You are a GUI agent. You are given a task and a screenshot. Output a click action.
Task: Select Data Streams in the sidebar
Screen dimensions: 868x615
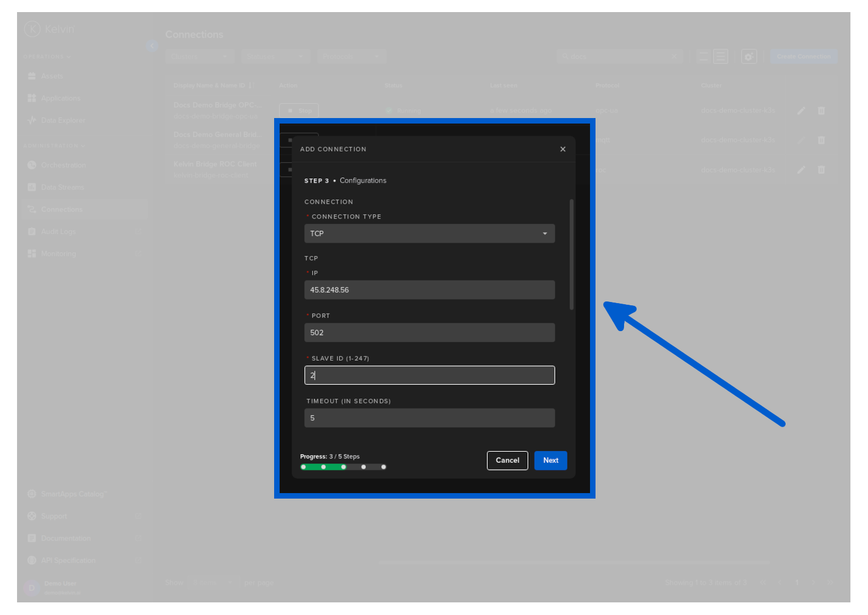(62, 187)
